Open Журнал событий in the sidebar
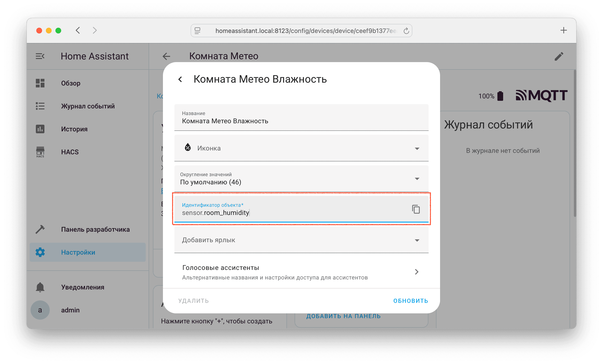Viewport: 603px width, 364px height. point(88,106)
